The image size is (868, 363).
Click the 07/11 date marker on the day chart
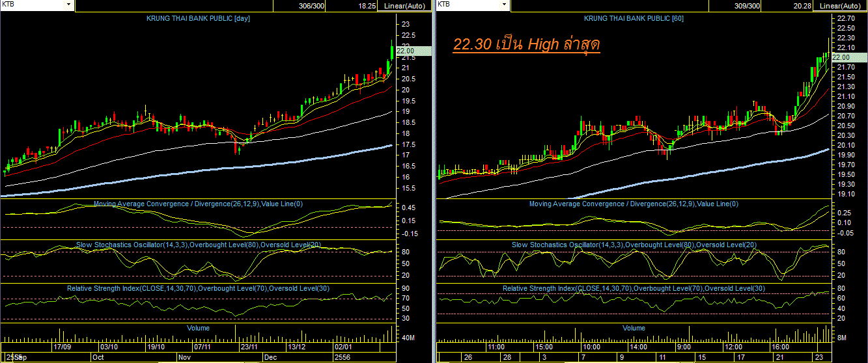[203, 348]
